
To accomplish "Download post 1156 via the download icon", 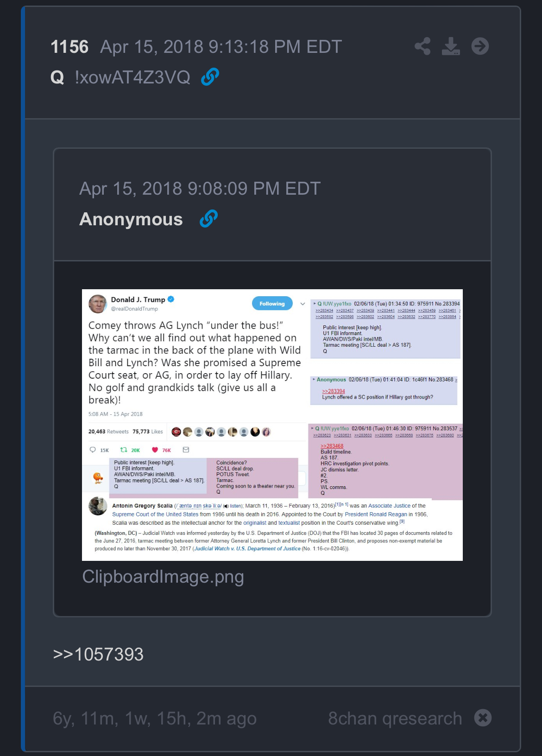I will (451, 46).
